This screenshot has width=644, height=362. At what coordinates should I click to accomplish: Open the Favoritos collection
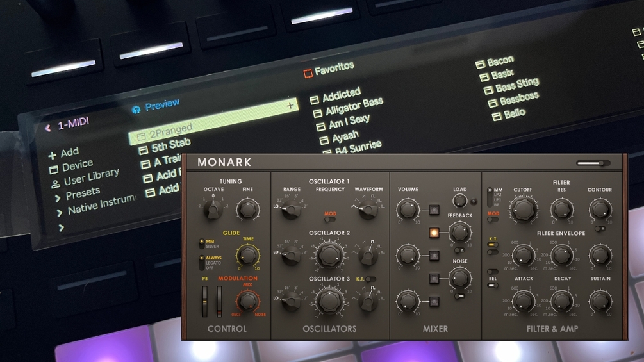334,68
